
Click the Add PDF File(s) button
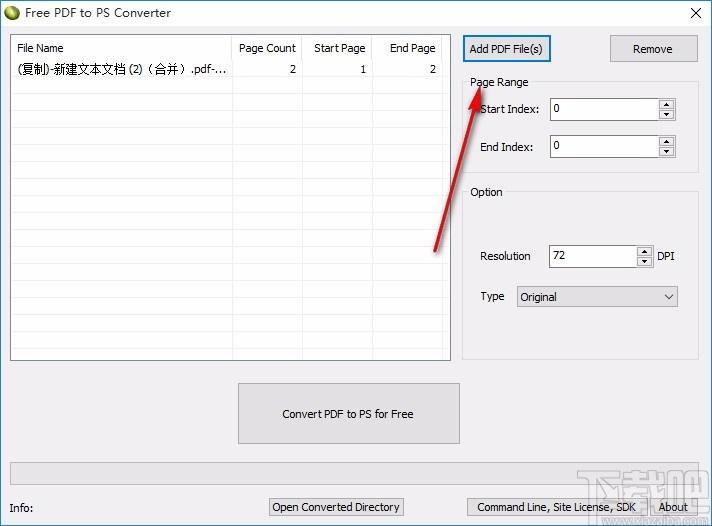pos(506,49)
